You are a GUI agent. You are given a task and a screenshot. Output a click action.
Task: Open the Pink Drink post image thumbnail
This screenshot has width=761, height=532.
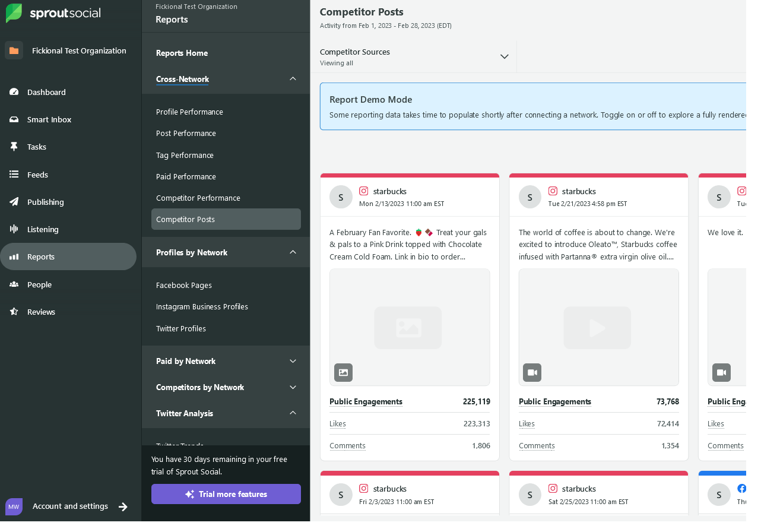(409, 327)
